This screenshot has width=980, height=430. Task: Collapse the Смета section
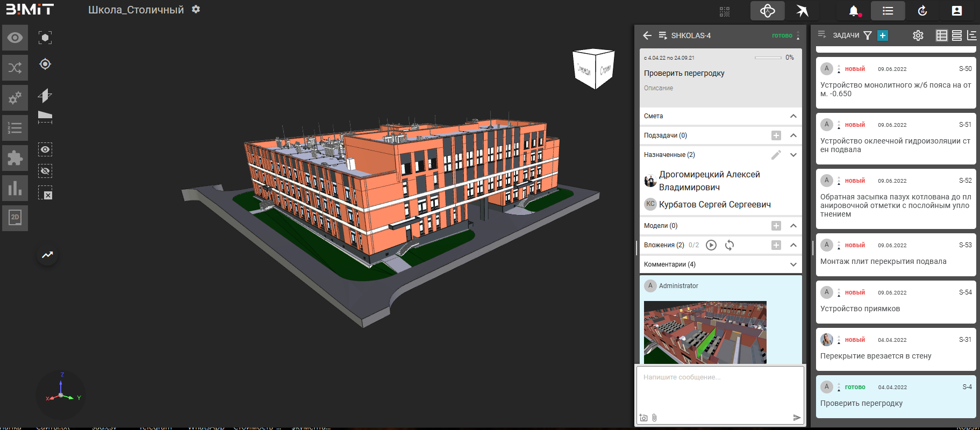793,116
